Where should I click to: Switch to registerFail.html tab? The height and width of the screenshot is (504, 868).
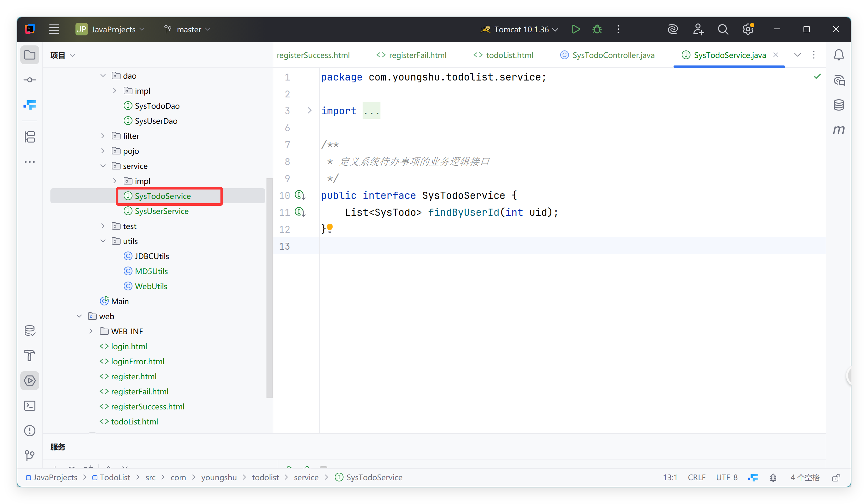(x=411, y=55)
